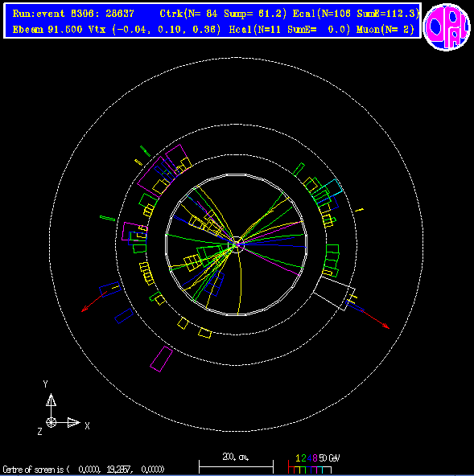This screenshot has height=476, width=474.
Task: Click the Ebeam 91.500 value
Action: (x=47, y=30)
